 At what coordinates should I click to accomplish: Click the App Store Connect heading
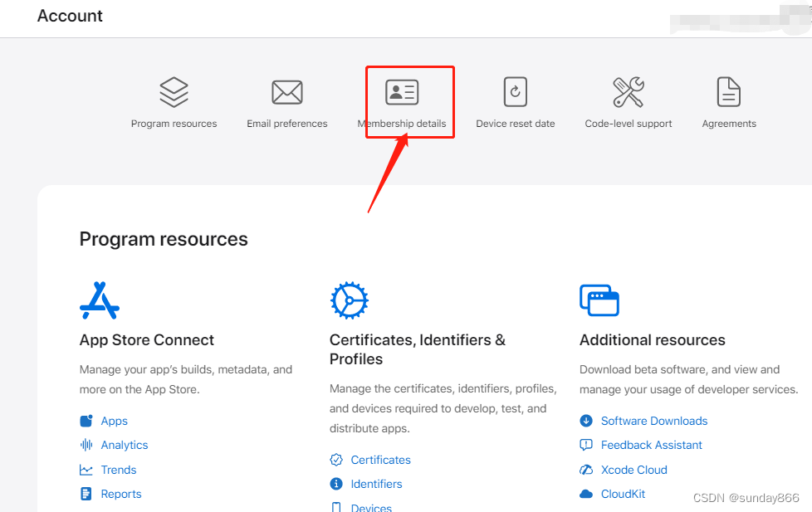point(147,340)
